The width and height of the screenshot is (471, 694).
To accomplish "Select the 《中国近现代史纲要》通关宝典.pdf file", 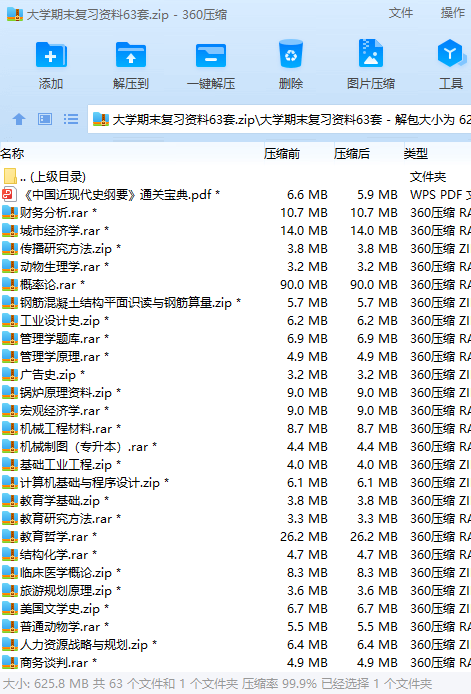I will click(x=236, y=194).
